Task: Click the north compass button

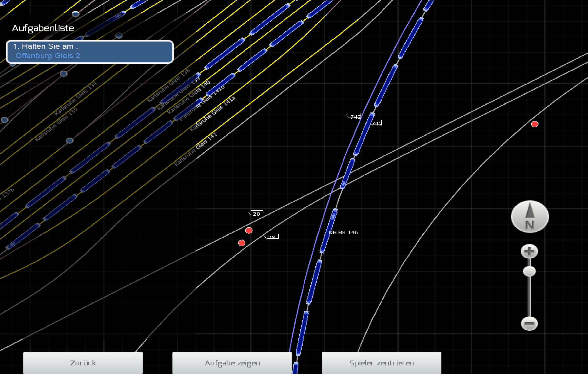Action: click(x=530, y=217)
